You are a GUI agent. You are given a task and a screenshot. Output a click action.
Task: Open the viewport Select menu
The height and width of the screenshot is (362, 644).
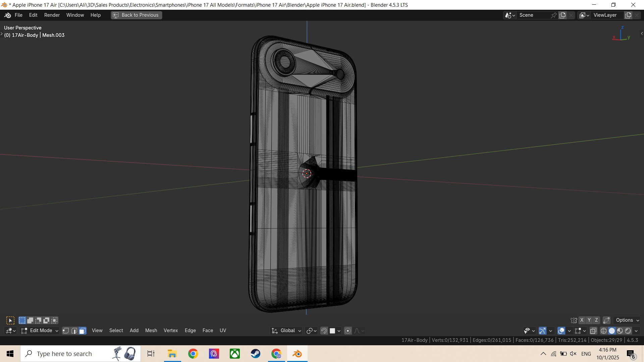116,331
